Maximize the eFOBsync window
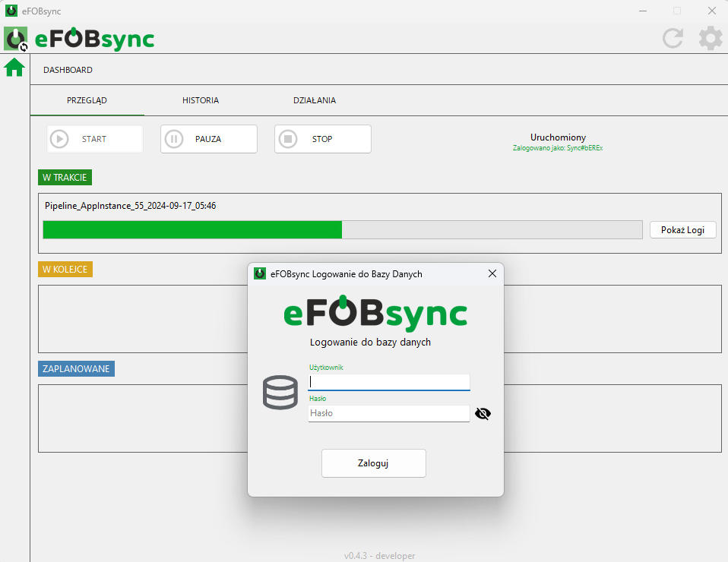 coord(676,11)
